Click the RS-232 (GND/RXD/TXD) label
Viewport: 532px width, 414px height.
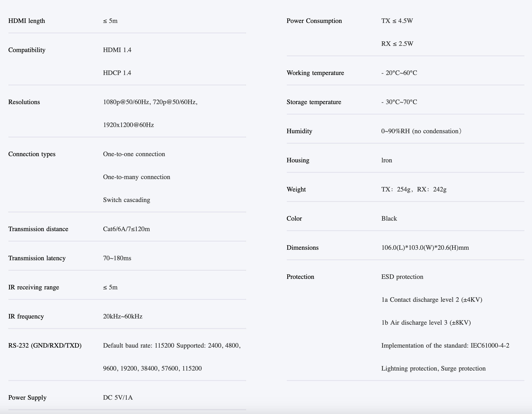click(45, 346)
